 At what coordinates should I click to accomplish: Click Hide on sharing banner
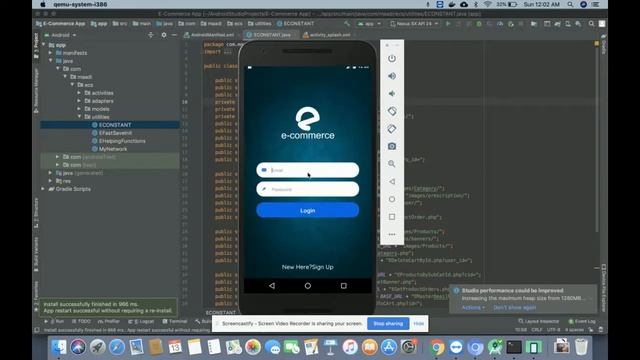tap(418, 324)
